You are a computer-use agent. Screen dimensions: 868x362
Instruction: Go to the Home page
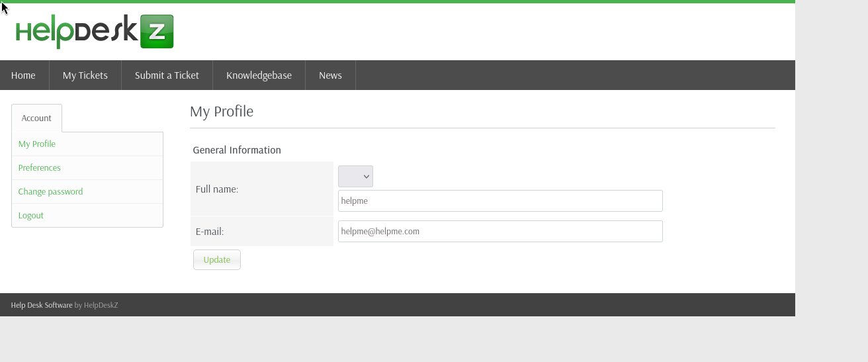click(23, 75)
